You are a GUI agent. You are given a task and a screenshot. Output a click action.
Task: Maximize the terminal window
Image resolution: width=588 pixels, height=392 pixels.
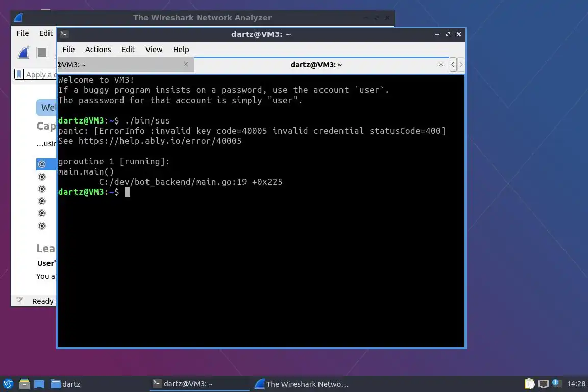tap(448, 34)
